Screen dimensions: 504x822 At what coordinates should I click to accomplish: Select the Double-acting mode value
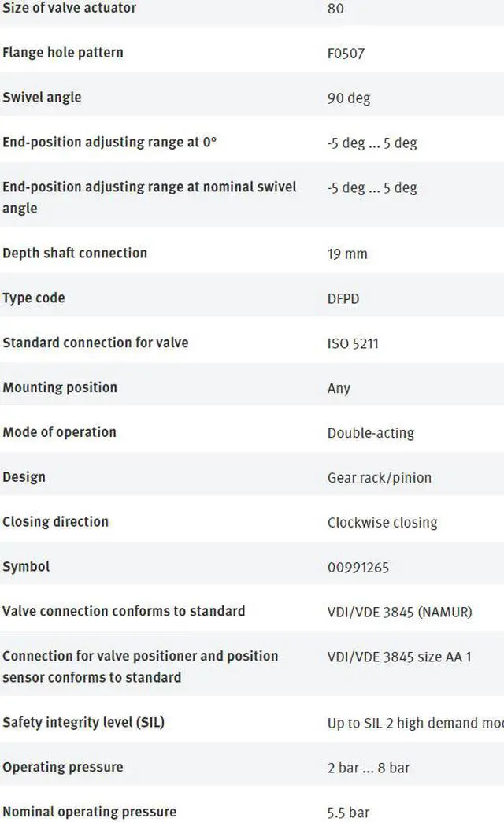[x=371, y=433]
